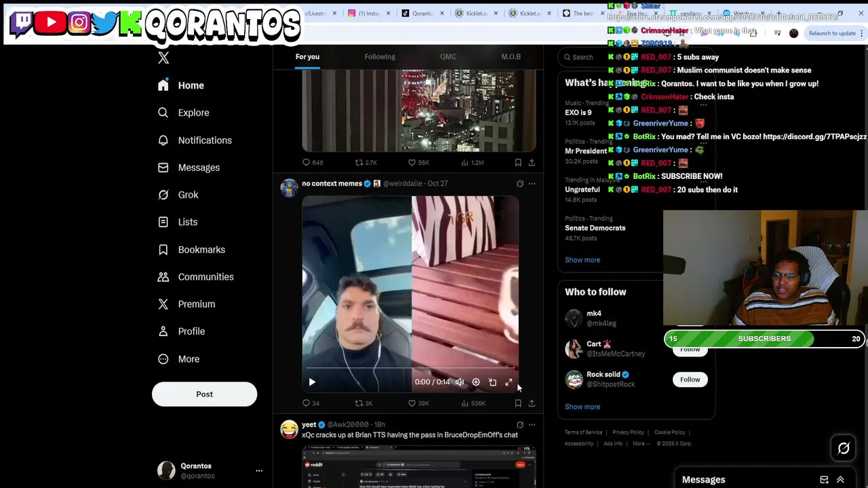Bookmark the top city video post
This screenshot has width=868, height=488.
tap(518, 163)
